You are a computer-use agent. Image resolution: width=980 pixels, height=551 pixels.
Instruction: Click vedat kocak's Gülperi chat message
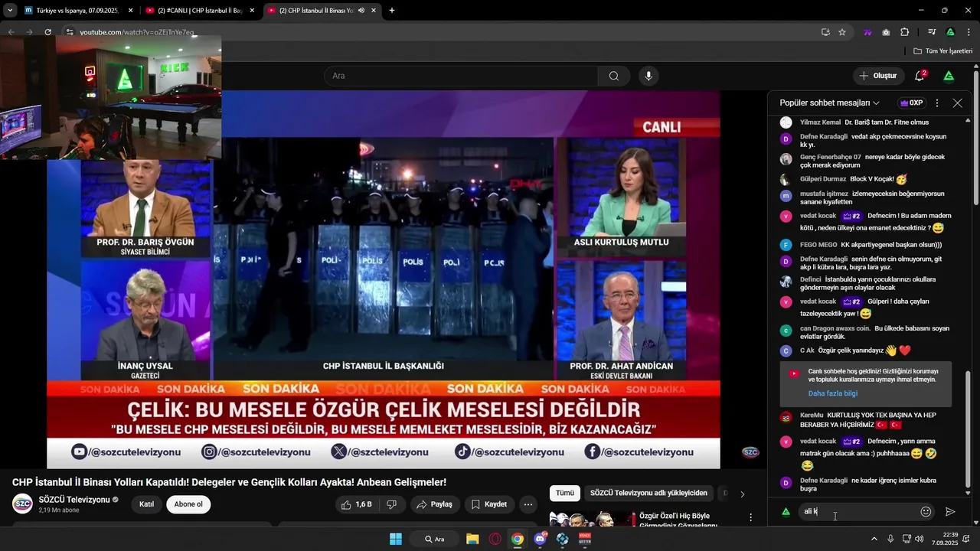[865, 308]
